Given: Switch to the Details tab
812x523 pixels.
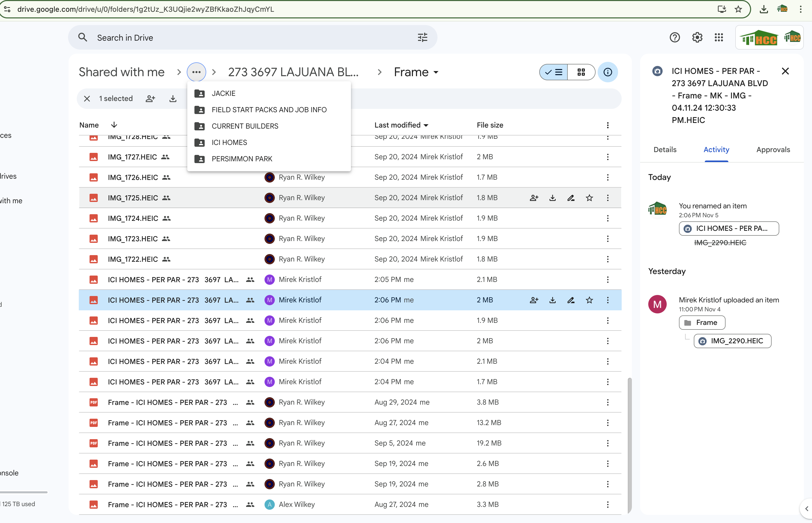Looking at the screenshot, I should coord(665,150).
